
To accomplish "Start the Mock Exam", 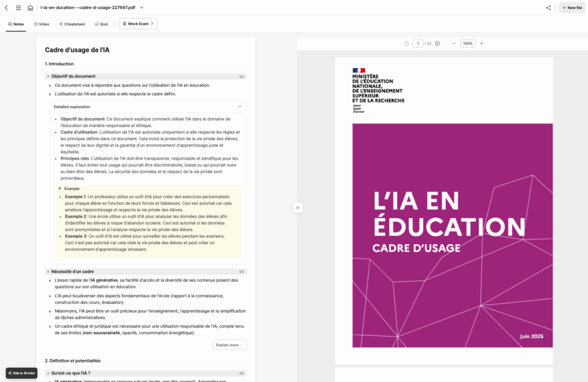I will click(x=138, y=24).
